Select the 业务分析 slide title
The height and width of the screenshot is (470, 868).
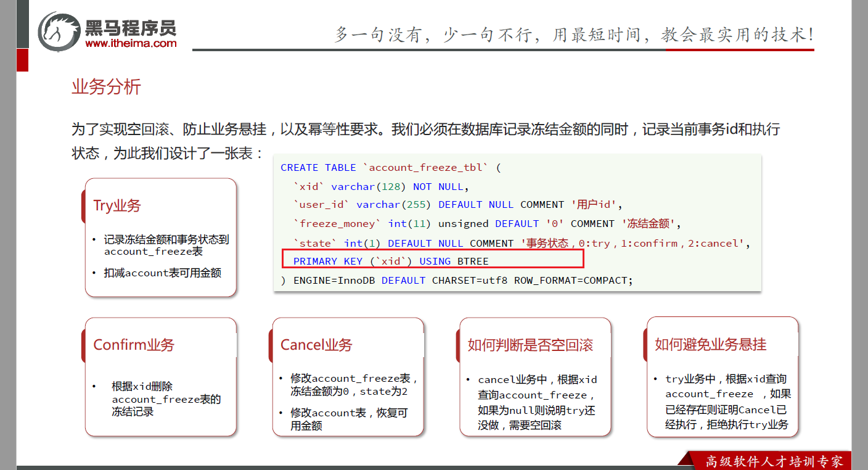(106, 87)
